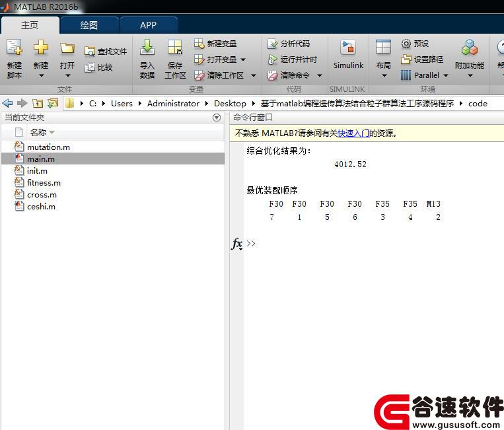Switch to the Plots (绘图) tab

[x=89, y=25]
